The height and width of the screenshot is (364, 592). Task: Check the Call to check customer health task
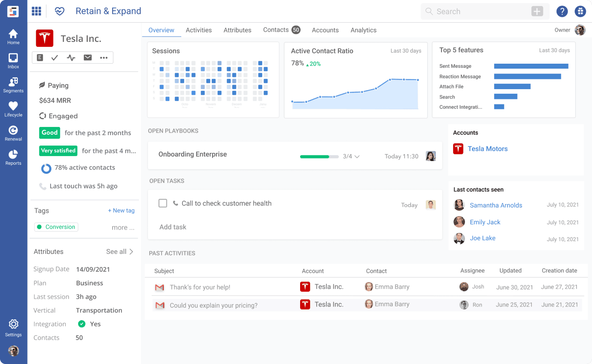(x=163, y=203)
